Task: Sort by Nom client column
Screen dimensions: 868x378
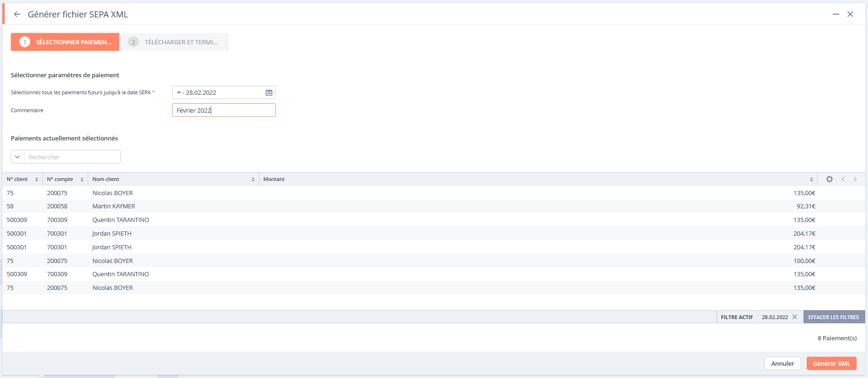Action: coord(253,179)
